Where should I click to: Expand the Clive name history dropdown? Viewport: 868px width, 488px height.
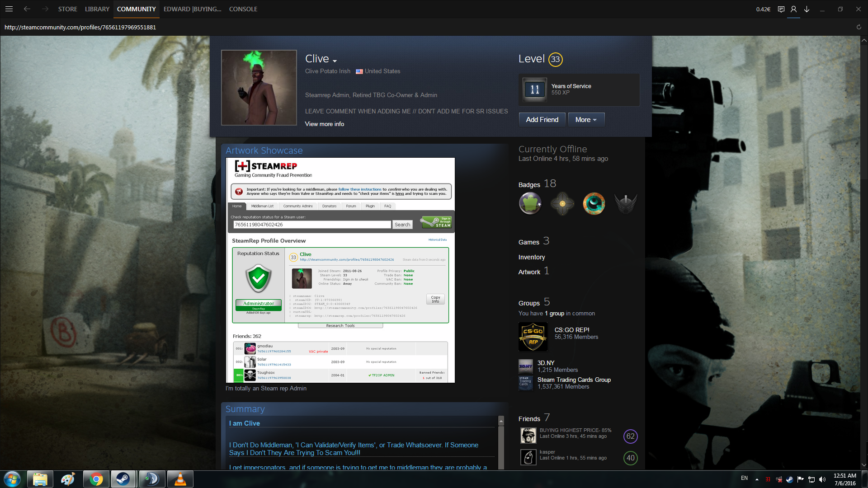pos(335,61)
